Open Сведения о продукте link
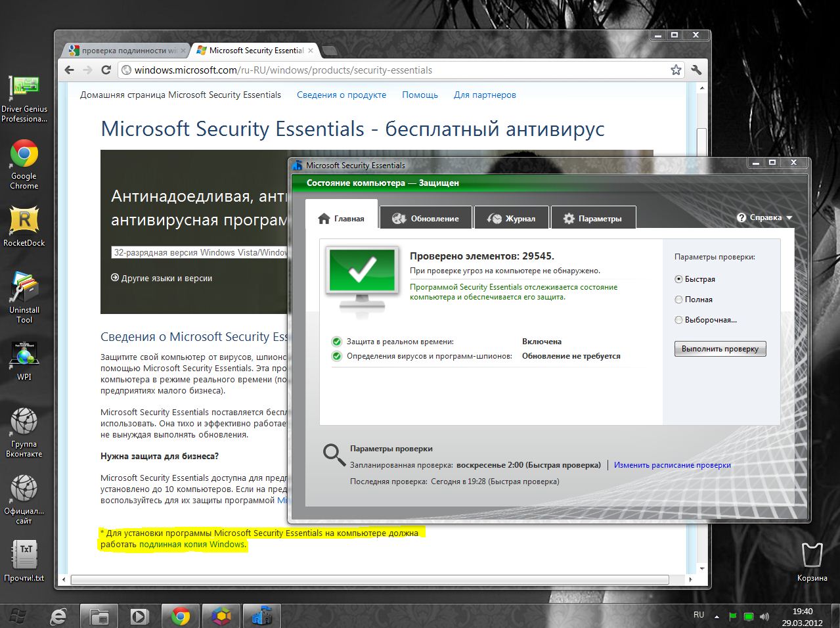Viewport: 840px width, 628px height. 342,95
